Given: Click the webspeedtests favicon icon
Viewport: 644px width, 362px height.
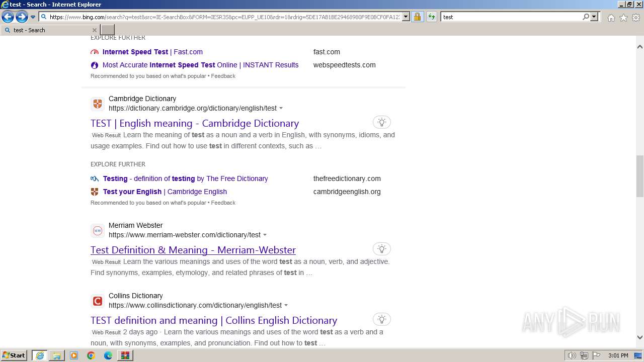Looking at the screenshot, I should pos(95,65).
